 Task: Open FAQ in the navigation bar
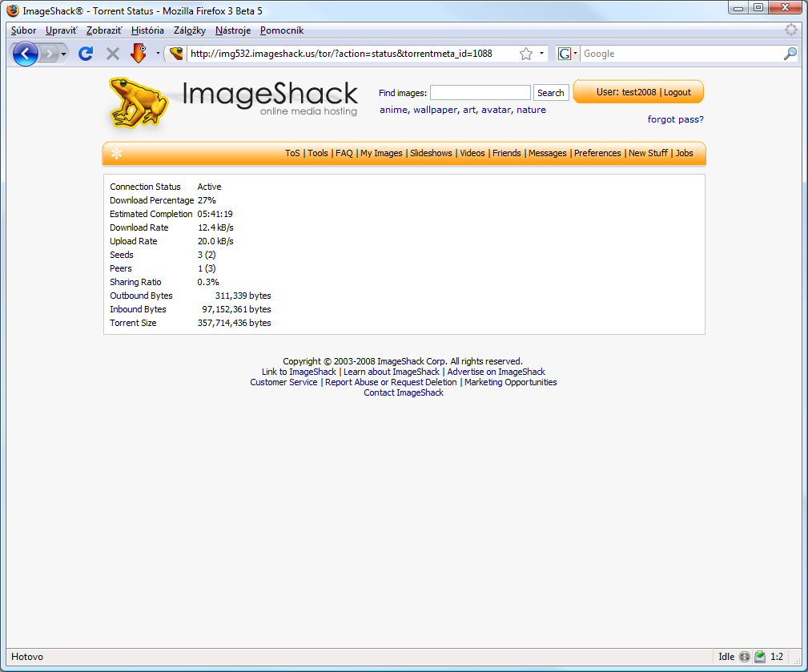tap(344, 153)
